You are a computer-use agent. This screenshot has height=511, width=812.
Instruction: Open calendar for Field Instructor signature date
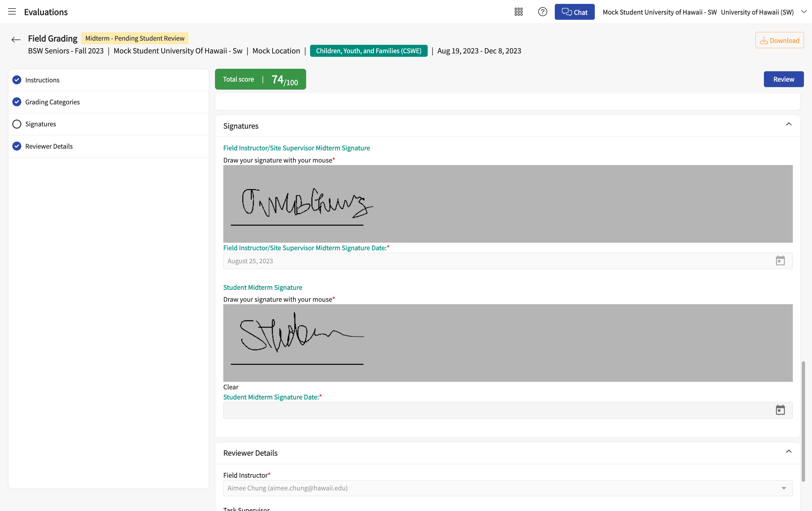click(x=780, y=261)
